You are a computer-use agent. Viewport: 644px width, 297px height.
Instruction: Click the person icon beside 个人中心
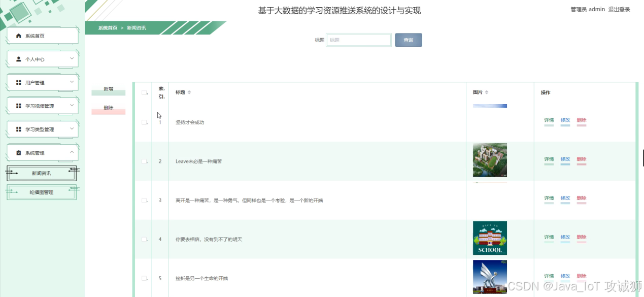(19, 59)
